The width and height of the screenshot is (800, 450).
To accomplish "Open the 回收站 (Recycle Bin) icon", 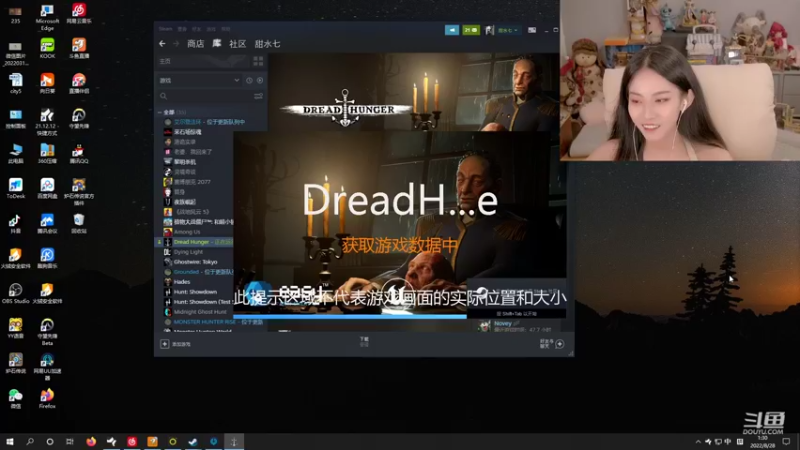I will click(79, 223).
